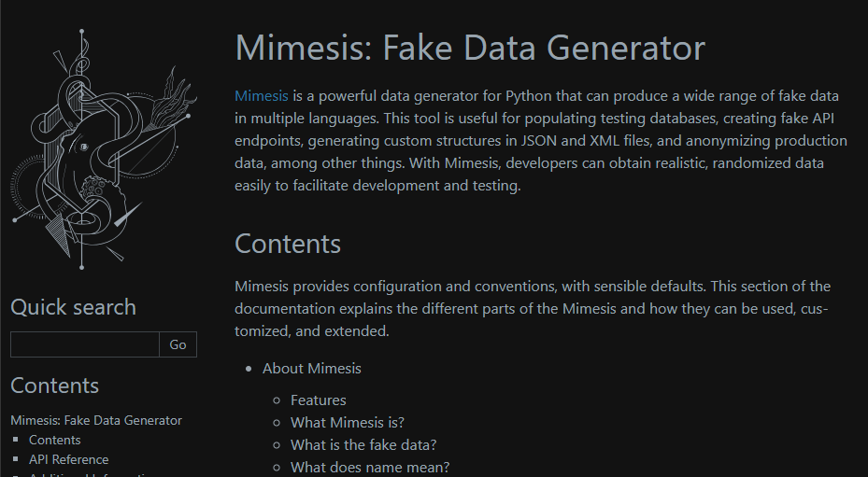Select the "What does name mean?" link
The height and width of the screenshot is (477, 868).
pyautogui.click(x=370, y=467)
